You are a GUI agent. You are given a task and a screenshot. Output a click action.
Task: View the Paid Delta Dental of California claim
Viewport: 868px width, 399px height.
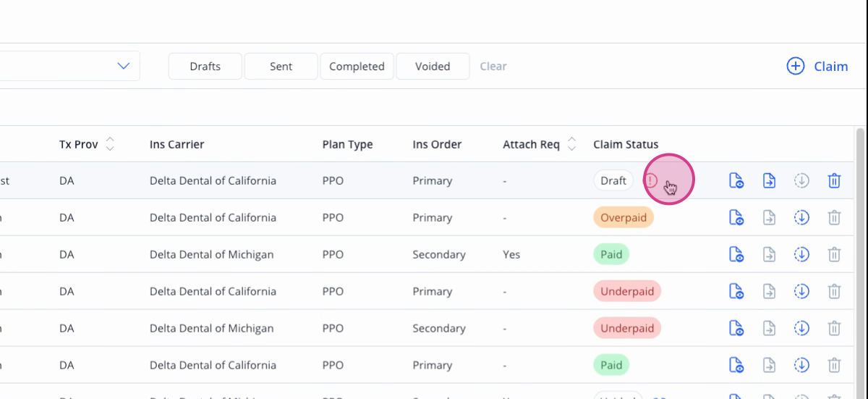(x=736, y=365)
